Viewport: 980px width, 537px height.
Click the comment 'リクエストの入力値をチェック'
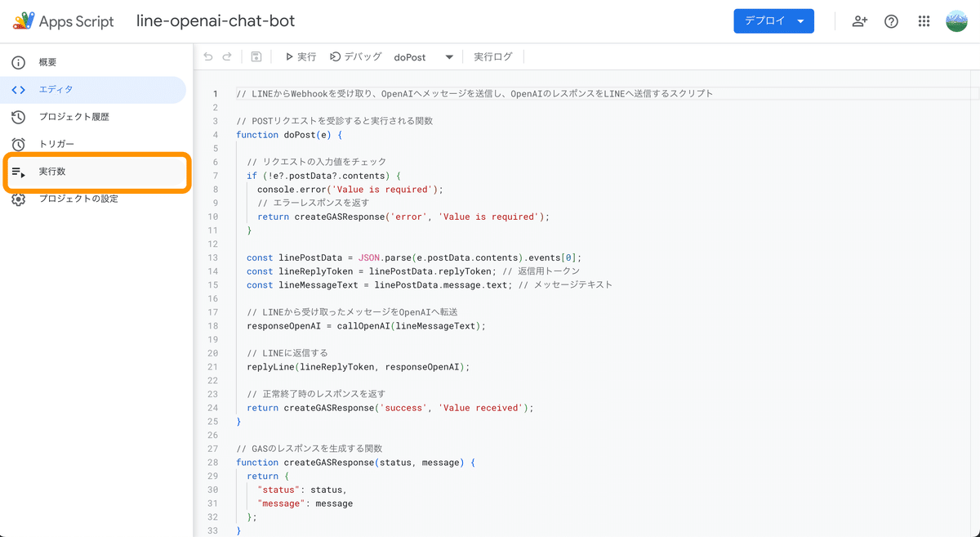pyautogui.click(x=316, y=162)
